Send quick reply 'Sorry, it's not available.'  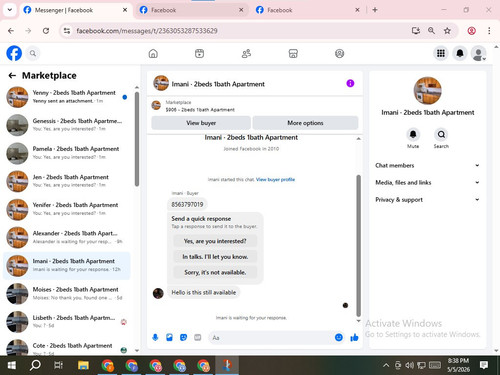tap(215, 272)
